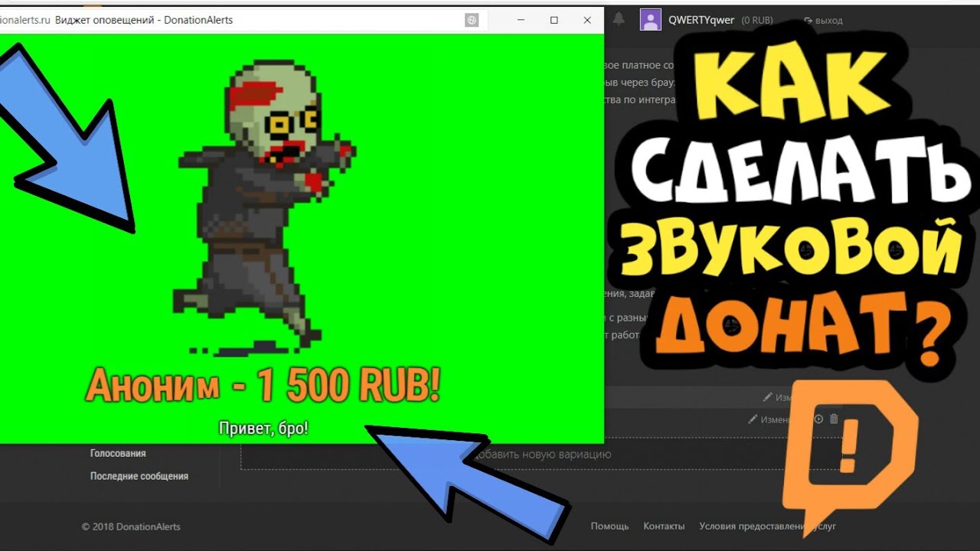Delete the variation with the trash icon
Image resolution: width=980 pixels, height=551 pixels.
pos(835,419)
